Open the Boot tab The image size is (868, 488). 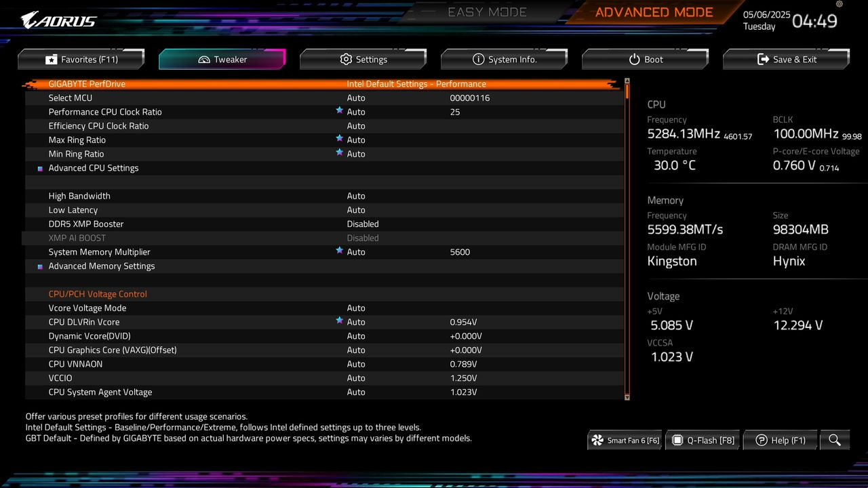(x=645, y=60)
